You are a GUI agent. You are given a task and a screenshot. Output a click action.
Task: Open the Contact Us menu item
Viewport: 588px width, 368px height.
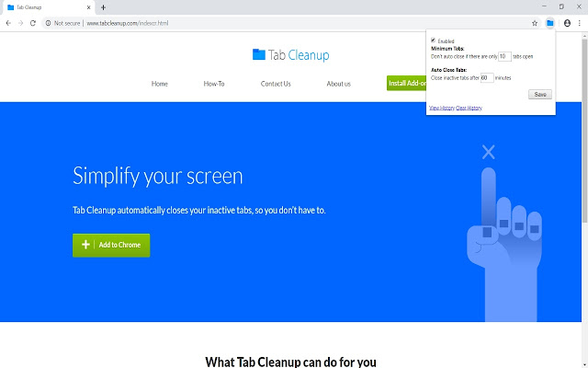pyautogui.click(x=276, y=84)
